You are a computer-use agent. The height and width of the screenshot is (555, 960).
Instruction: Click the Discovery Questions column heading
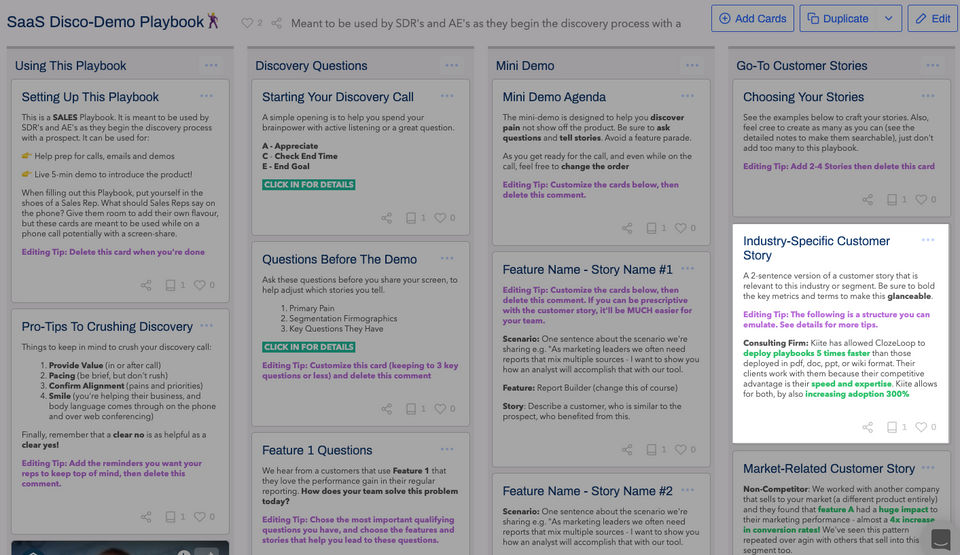click(311, 66)
